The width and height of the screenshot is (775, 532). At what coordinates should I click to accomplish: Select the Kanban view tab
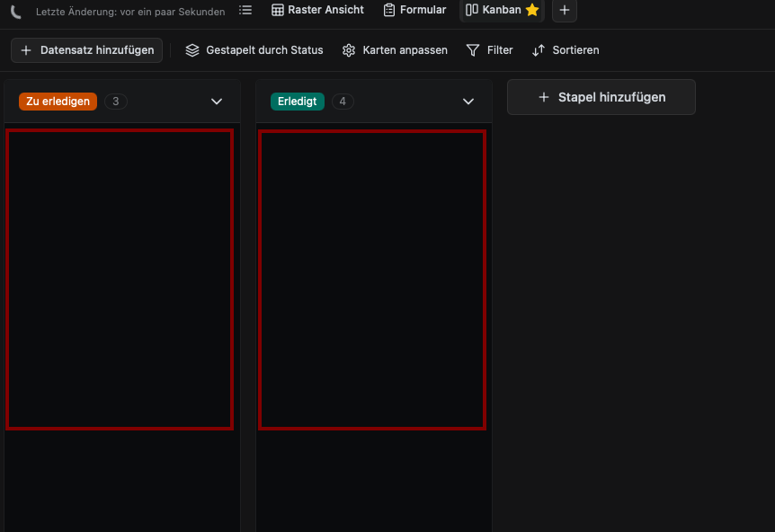494,10
